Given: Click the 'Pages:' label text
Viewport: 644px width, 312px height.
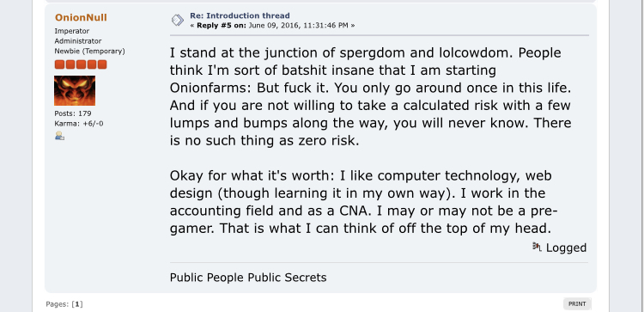Looking at the screenshot, I should [58, 304].
